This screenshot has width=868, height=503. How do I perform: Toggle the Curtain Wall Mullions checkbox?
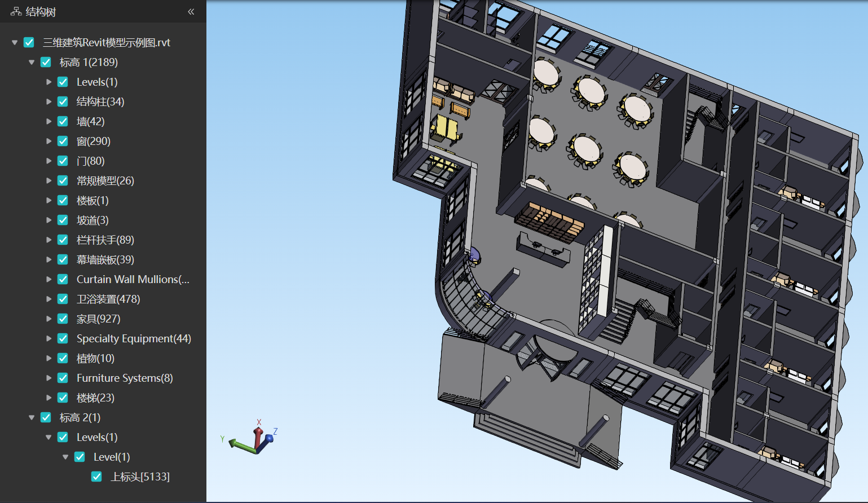63,279
